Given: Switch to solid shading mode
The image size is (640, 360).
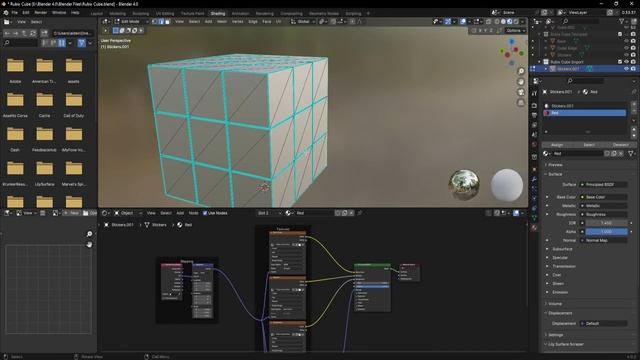Looking at the screenshot, I should (x=503, y=22).
